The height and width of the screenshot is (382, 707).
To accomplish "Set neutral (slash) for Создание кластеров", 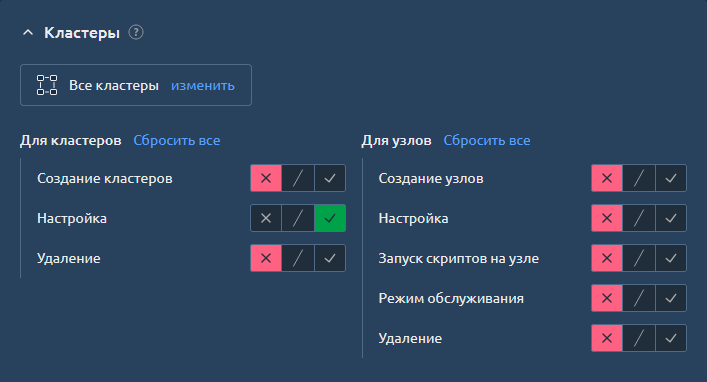I will (x=298, y=178).
